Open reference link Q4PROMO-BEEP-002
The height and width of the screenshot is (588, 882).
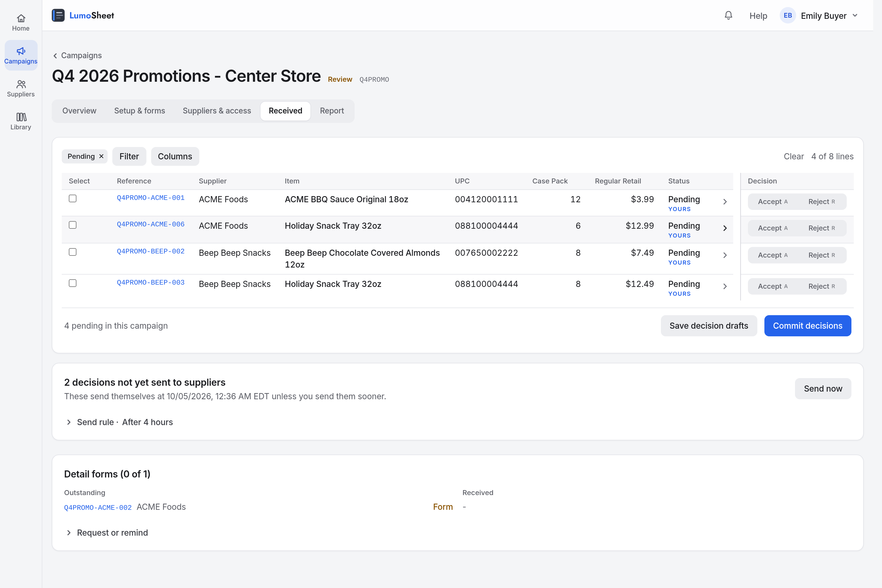tap(151, 251)
